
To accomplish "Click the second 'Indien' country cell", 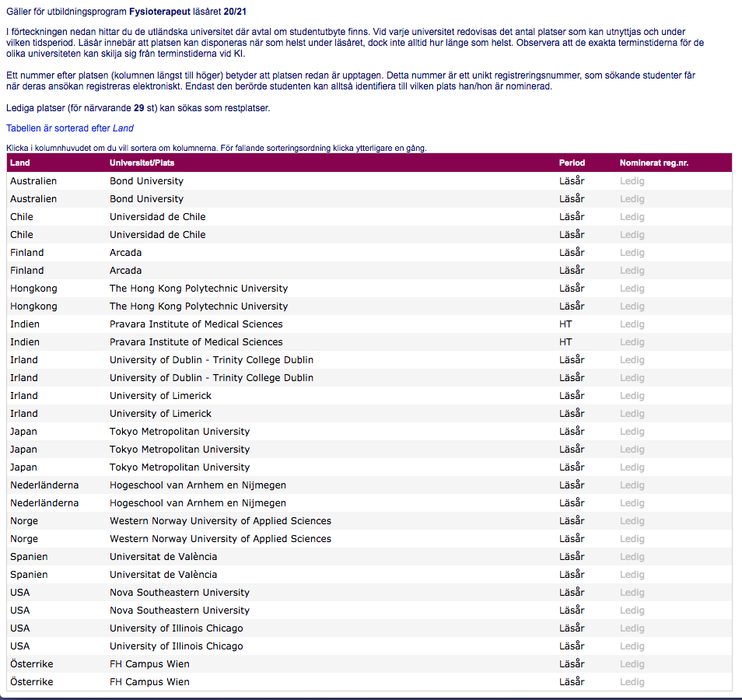I will pos(25,342).
